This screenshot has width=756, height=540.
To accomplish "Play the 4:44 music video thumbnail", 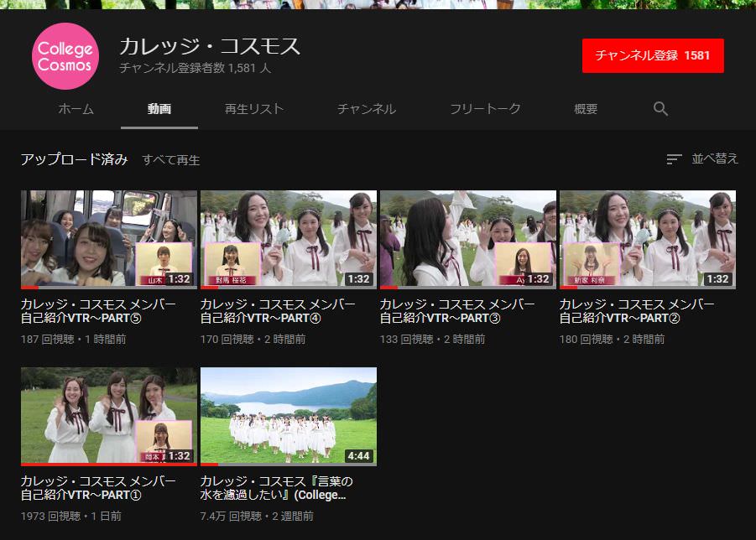I will (289, 416).
